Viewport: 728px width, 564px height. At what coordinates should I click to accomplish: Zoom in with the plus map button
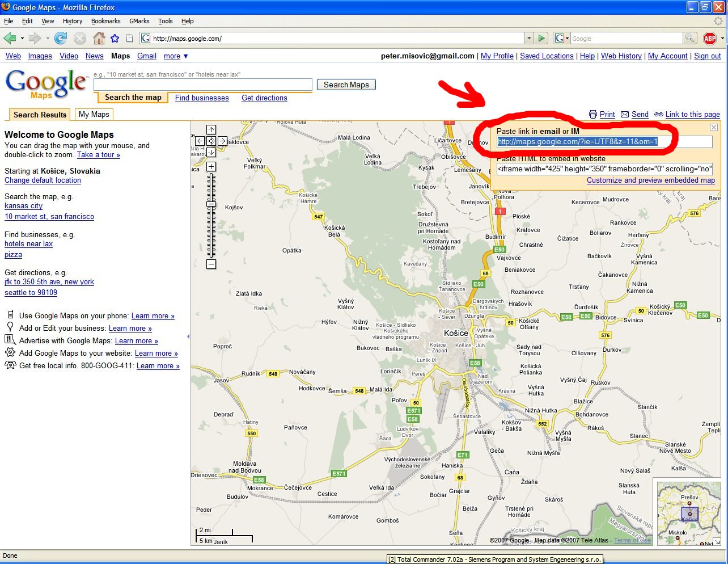coord(211,166)
